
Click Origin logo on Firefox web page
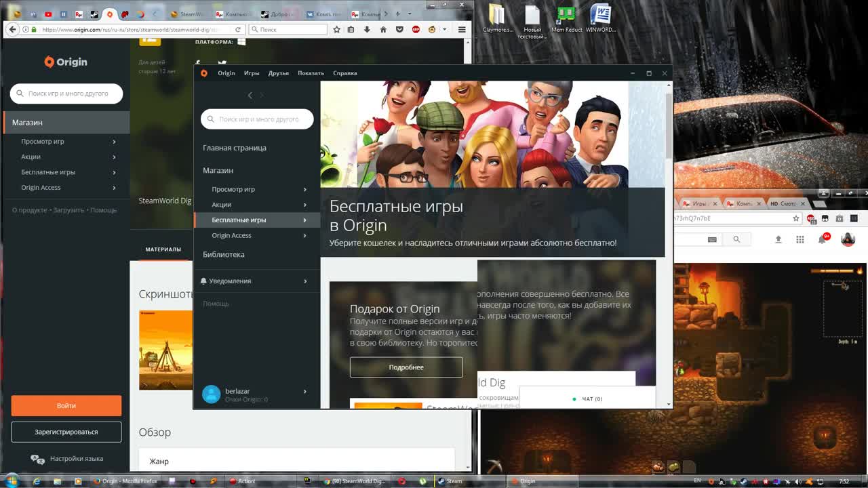(66, 62)
